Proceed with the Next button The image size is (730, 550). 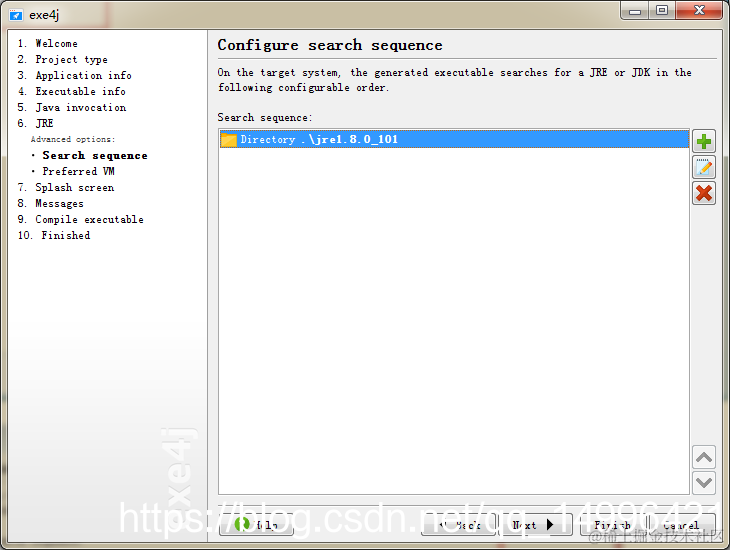pos(535,524)
